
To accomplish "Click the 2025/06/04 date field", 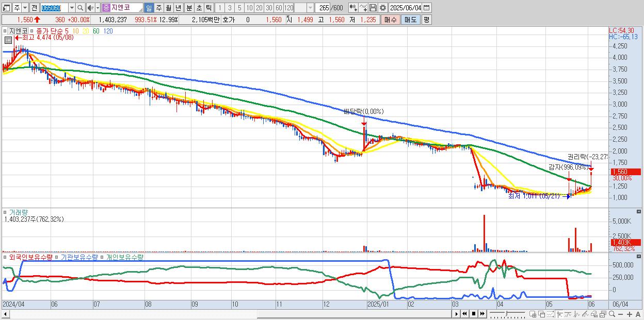I will tap(406, 8).
